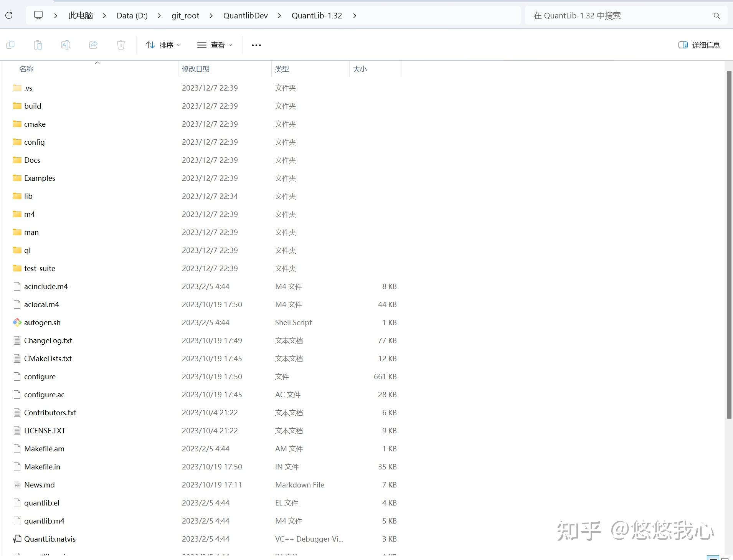
Task: Click the Copy icon on the toolbar
Action: [x=10, y=45]
